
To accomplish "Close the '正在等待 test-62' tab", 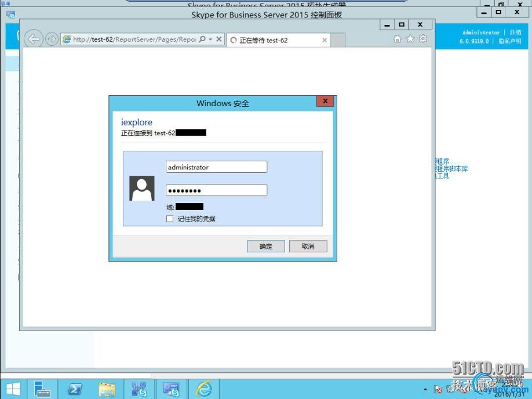I will 325,40.
